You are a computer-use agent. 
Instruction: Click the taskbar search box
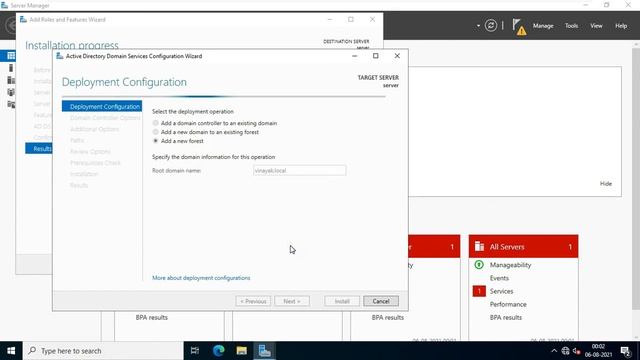click(103, 351)
